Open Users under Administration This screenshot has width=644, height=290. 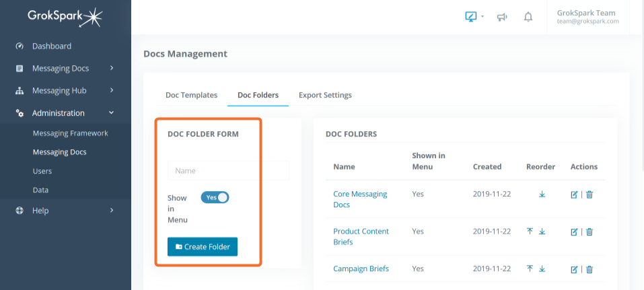click(x=42, y=171)
